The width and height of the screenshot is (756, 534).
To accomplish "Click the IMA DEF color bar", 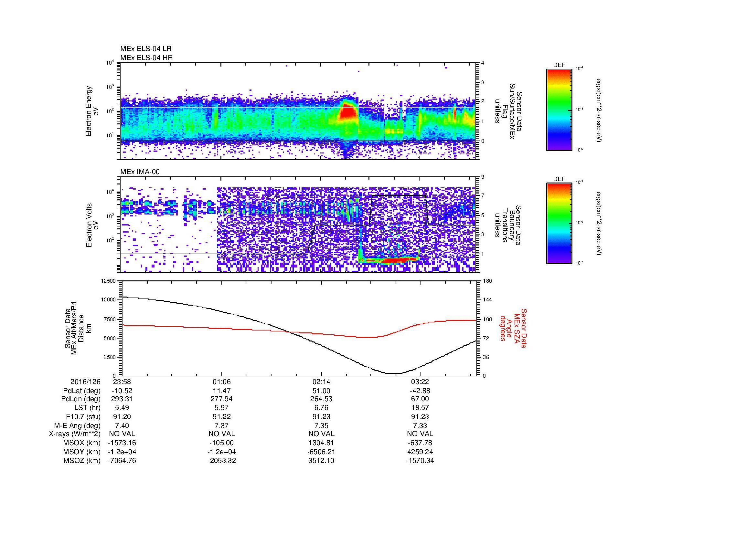I will [559, 224].
